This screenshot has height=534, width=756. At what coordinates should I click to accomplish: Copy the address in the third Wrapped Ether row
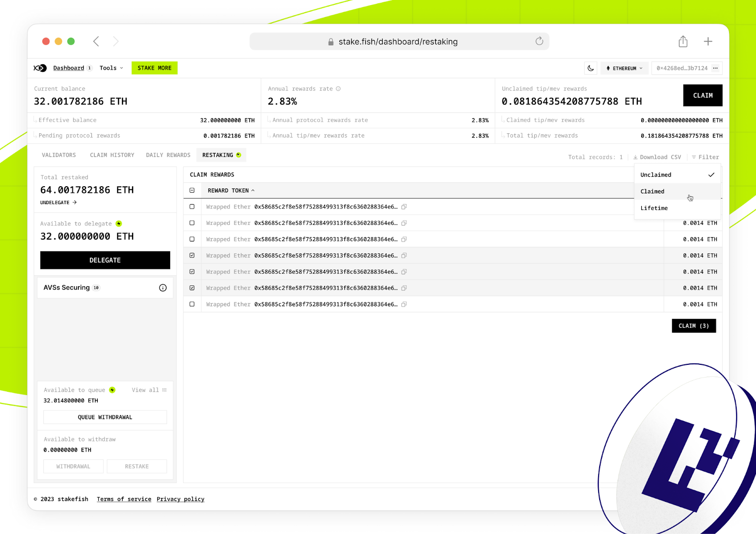click(404, 239)
